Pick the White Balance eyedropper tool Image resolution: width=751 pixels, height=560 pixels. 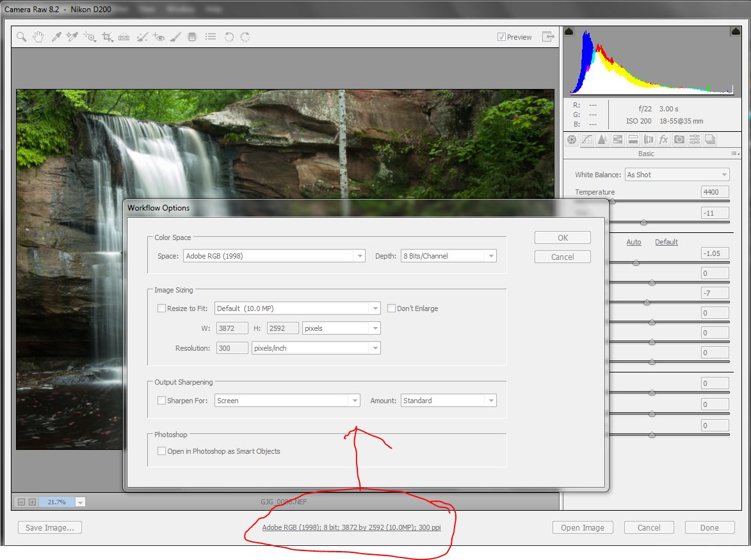point(56,37)
